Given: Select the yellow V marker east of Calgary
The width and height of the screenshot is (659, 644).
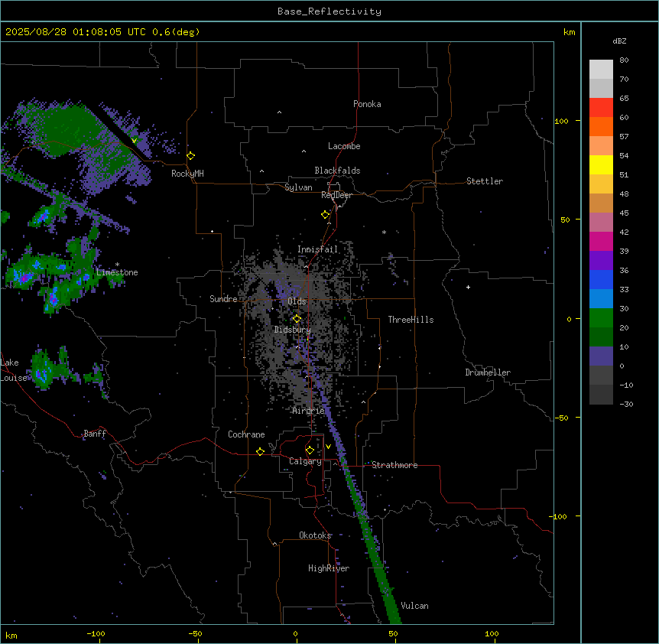Looking at the screenshot, I should (x=328, y=447).
